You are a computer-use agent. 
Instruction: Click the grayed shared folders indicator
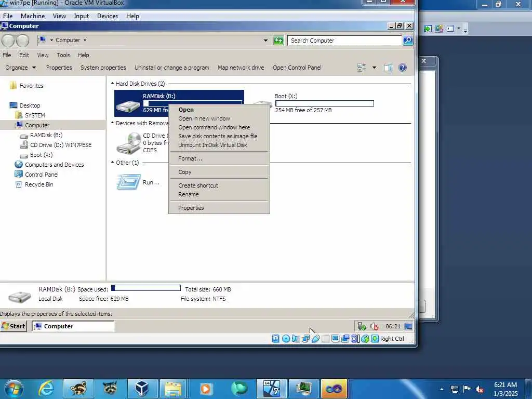pyautogui.click(x=325, y=339)
